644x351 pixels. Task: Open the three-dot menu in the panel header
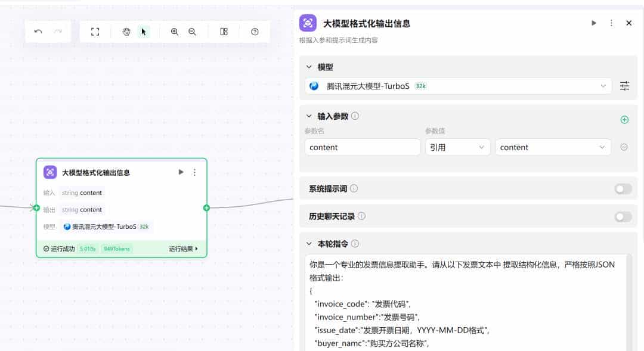pos(610,23)
